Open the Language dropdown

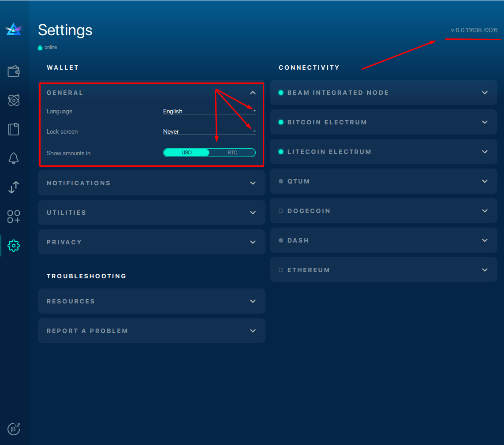[x=209, y=111]
